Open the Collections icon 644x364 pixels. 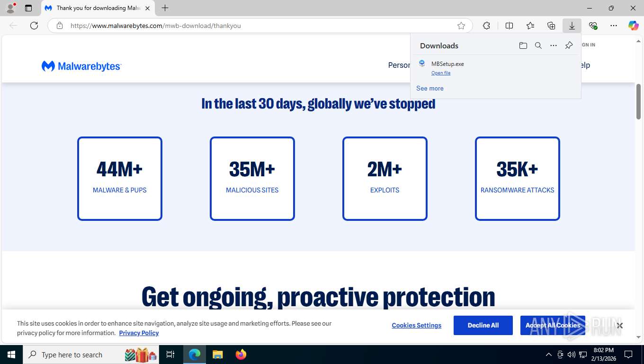pos(551,26)
